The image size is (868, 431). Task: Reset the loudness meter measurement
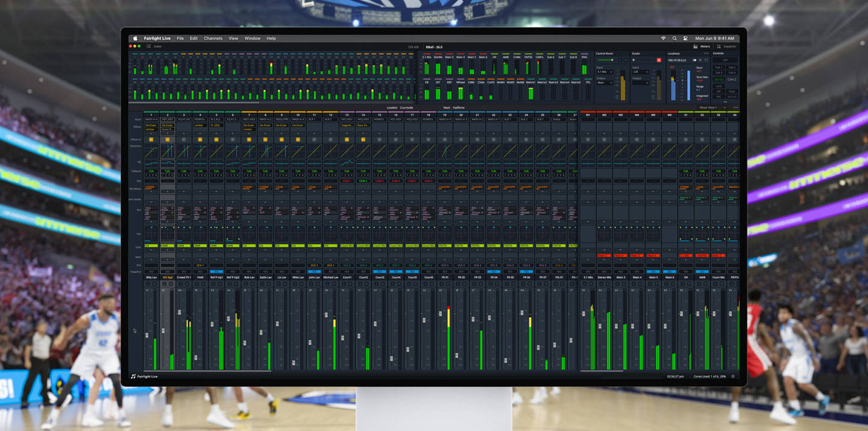(706, 60)
